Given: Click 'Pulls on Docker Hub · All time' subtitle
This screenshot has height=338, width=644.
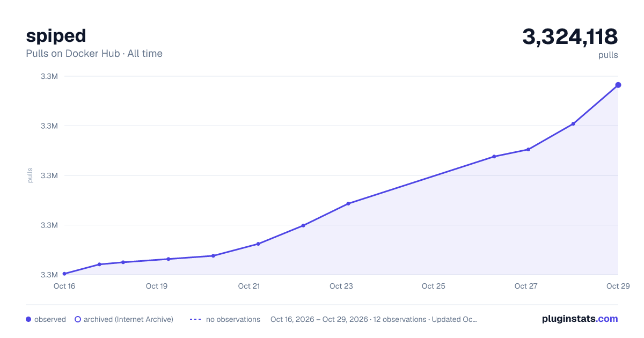Looking at the screenshot, I should (94, 54).
